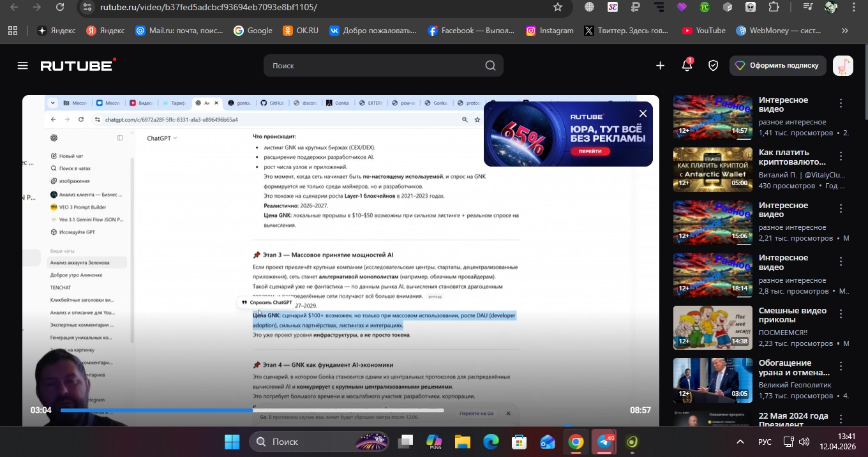Click the Оформить подписку button
This screenshot has width=868, height=457.
point(778,65)
